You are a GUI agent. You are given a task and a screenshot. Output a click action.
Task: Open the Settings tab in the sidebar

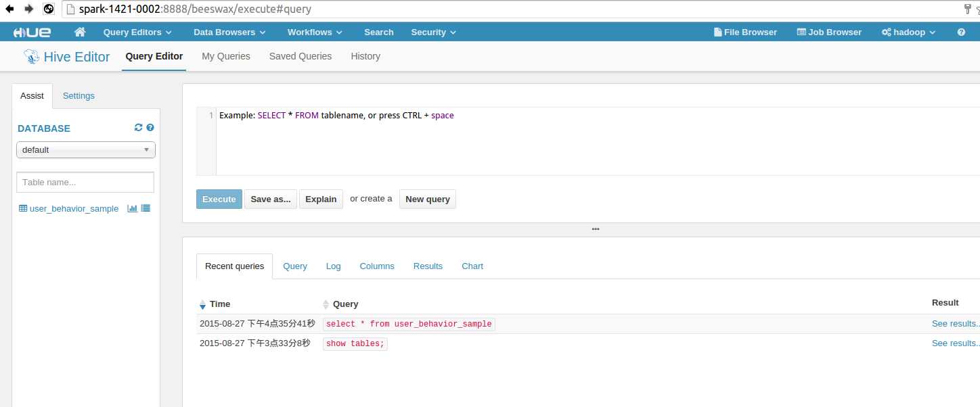pyautogui.click(x=79, y=95)
